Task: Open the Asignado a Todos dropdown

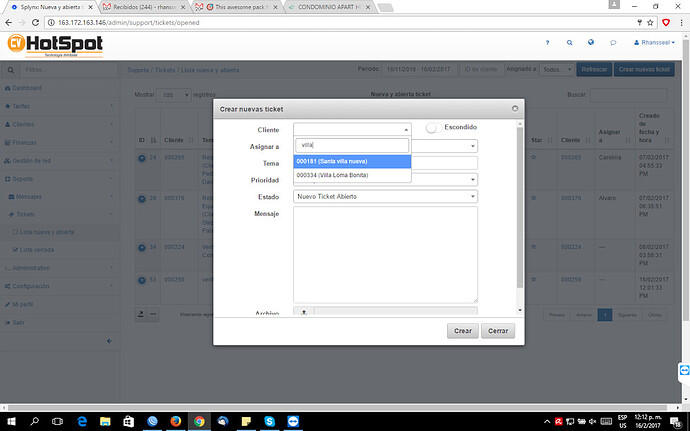Action: [x=557, y=70]
